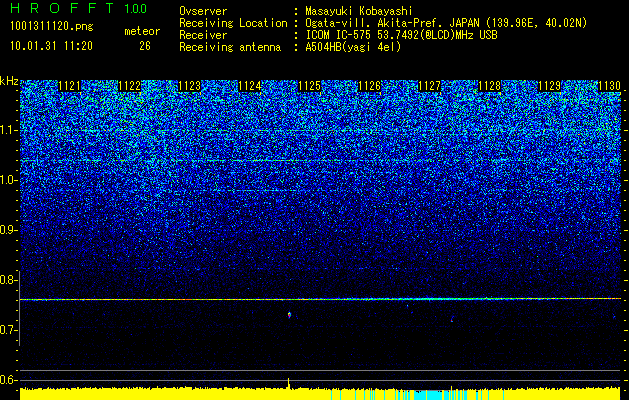
Task: Click the kHz axis unit label
Action: click(x=9, y=81)
